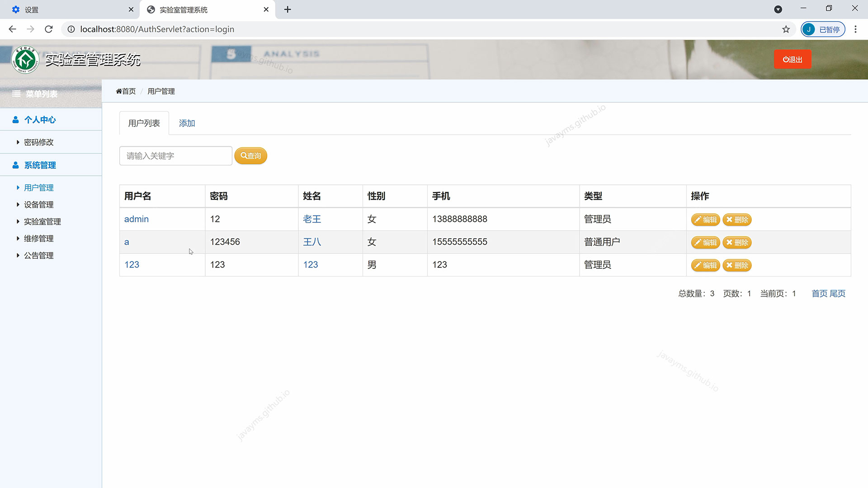This screenshot has height=488, width=868.
Task: Click the person icon beside 系统管理
Action: click(15, 164)
